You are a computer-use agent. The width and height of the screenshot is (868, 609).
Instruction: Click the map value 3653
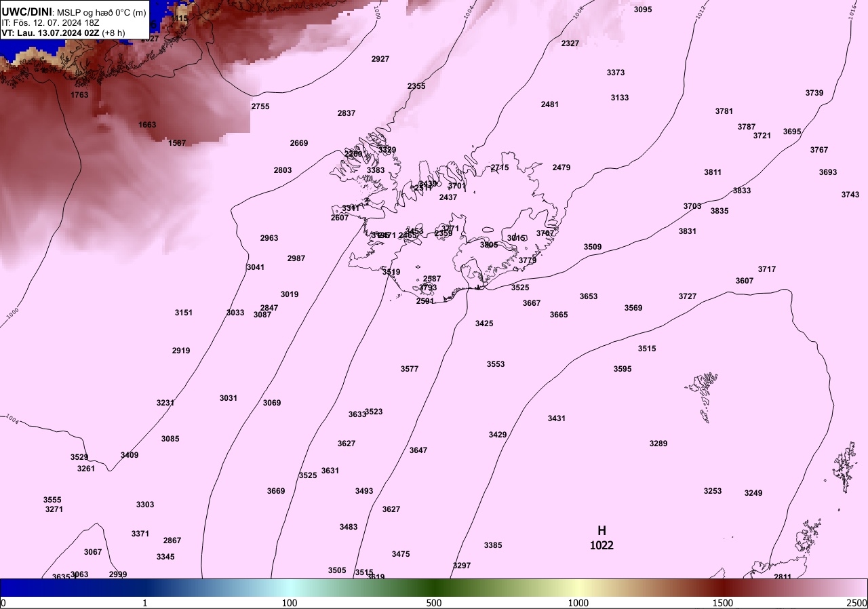pos(589,296)
